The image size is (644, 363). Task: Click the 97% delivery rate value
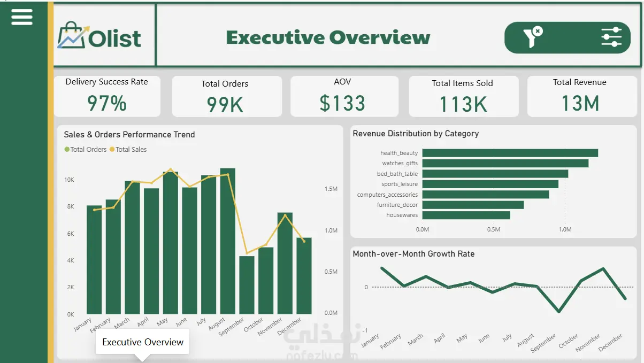click(x=107, y=103)
